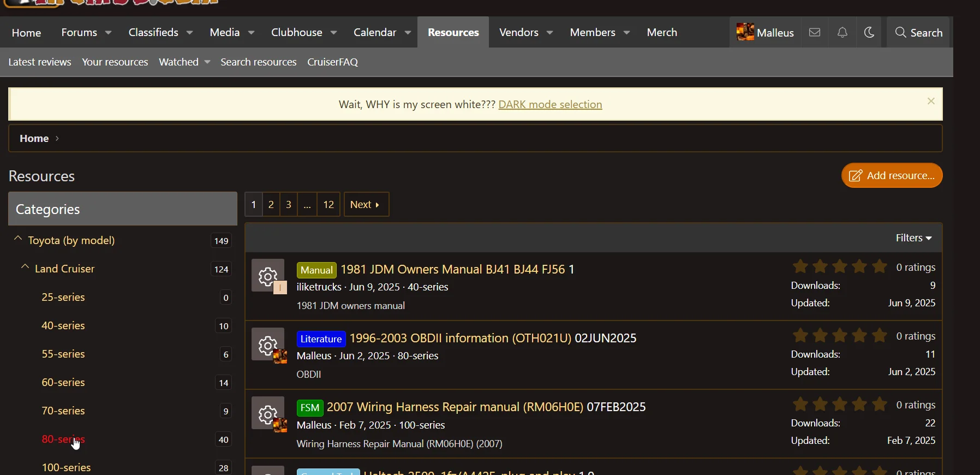Open the Forums nav item
Viewport: 980px width, 475px height.
[x=79, y=33]
